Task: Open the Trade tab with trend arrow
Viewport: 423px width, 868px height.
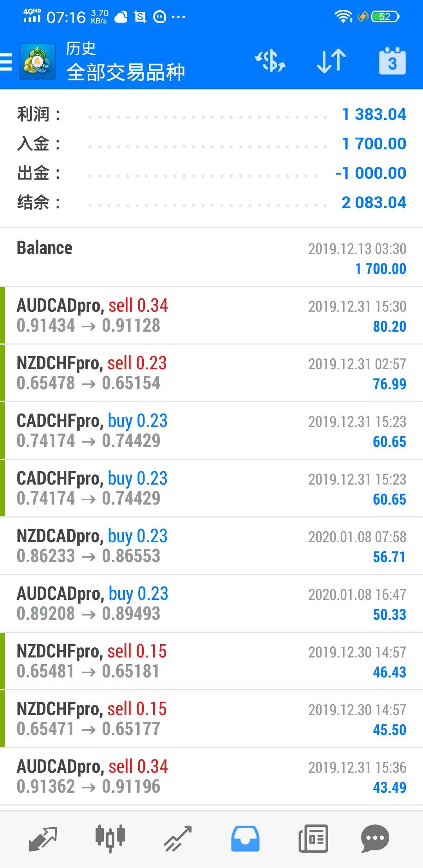Action: coord(178,839)
